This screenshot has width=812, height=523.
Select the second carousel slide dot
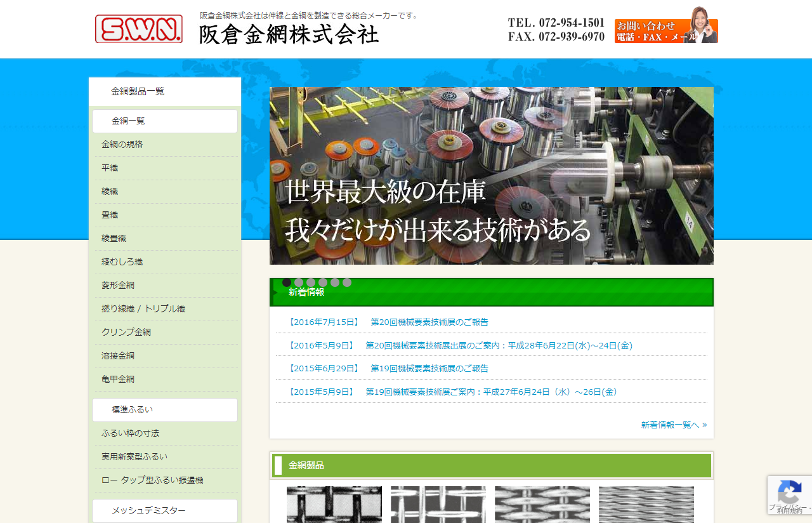(299, 282)
